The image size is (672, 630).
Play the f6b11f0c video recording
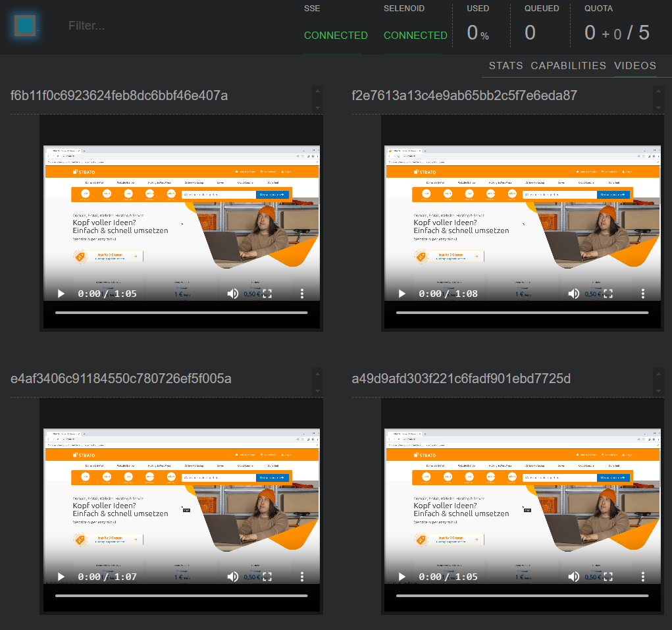coord(61,294)
